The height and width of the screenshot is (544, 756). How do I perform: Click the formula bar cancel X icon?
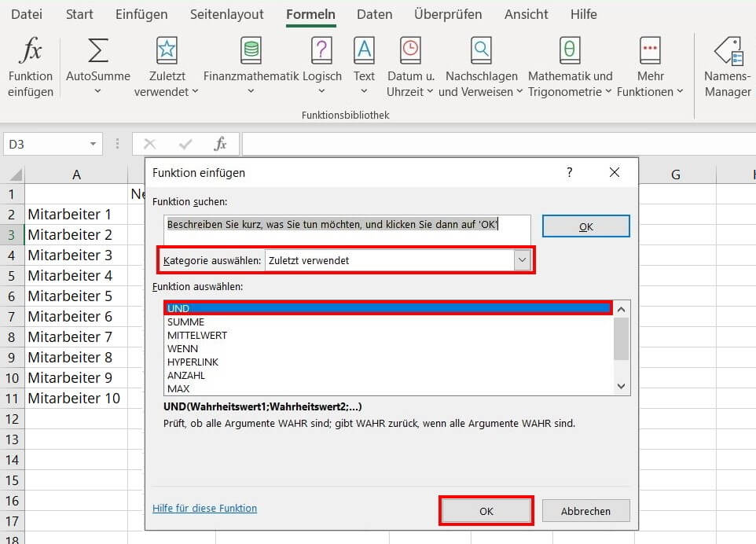click(x=150, y=144)
